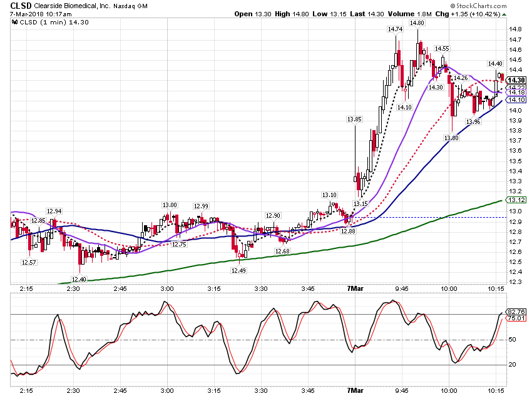
Task: Click the 12.88 low annotation
Action: tap(348, 231)
